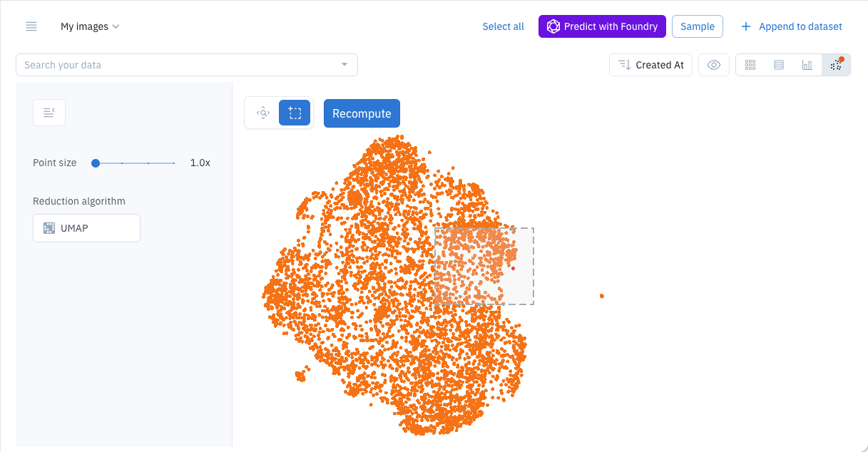Click the Recompute button
868x452 pixels.
[x=362, y=113]
